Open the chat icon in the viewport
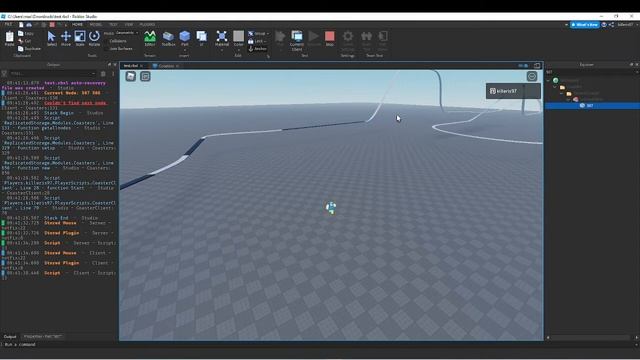 145,76
